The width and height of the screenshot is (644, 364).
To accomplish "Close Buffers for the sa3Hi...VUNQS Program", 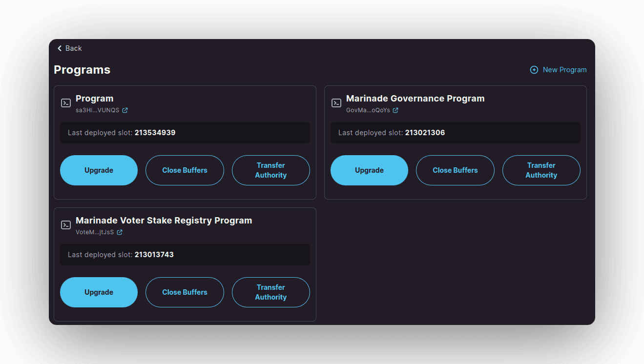I will pyautogui.click(x=185, y=170).
